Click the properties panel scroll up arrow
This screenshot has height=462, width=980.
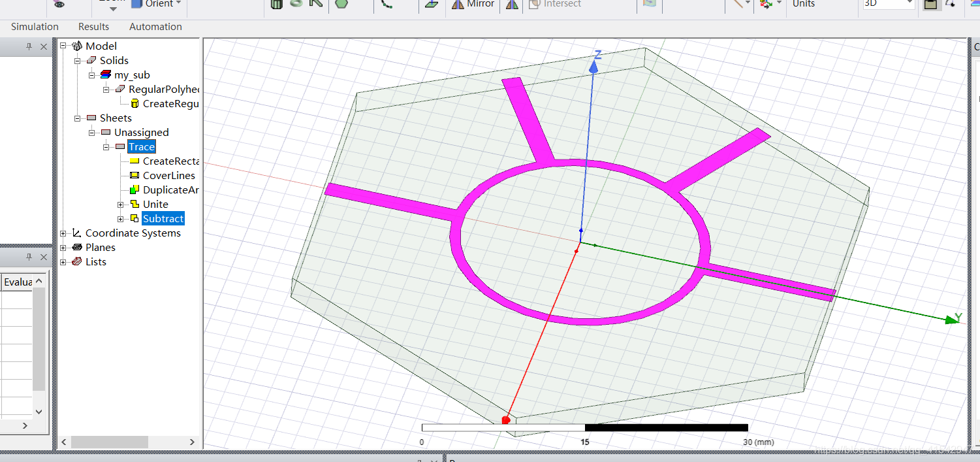(39, 280)
